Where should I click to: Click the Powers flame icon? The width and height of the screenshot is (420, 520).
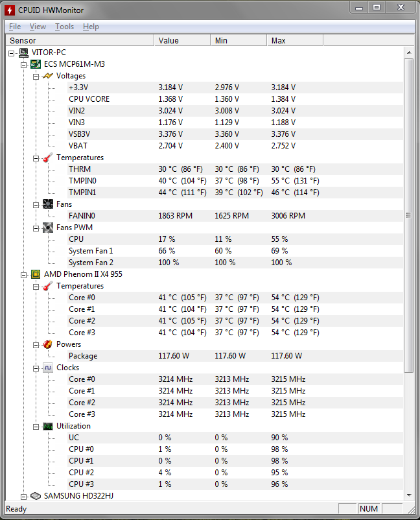coord(48,344)
